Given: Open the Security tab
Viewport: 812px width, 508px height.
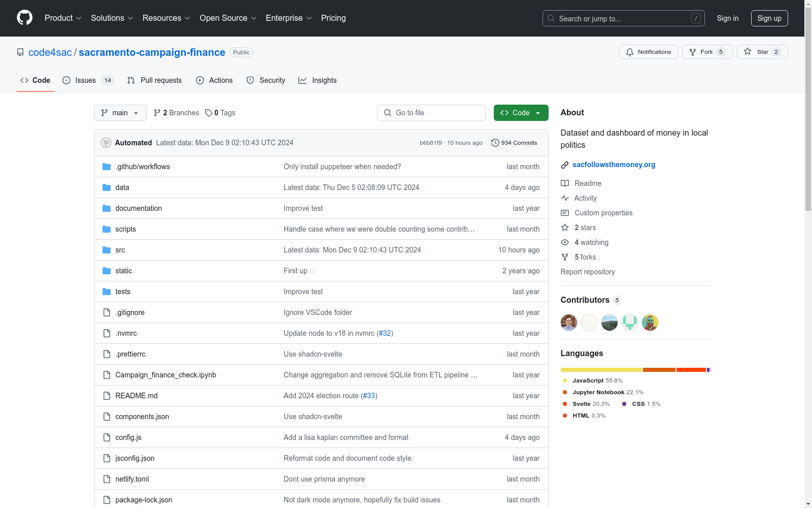Looking at the screenshot, I should (x=266, y=80).
